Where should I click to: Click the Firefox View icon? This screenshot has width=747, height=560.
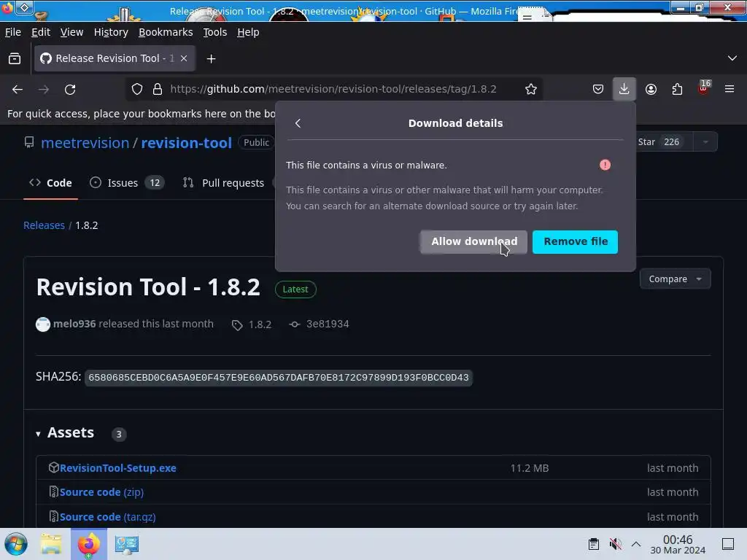pyautogui.click(x=15, y=58)
